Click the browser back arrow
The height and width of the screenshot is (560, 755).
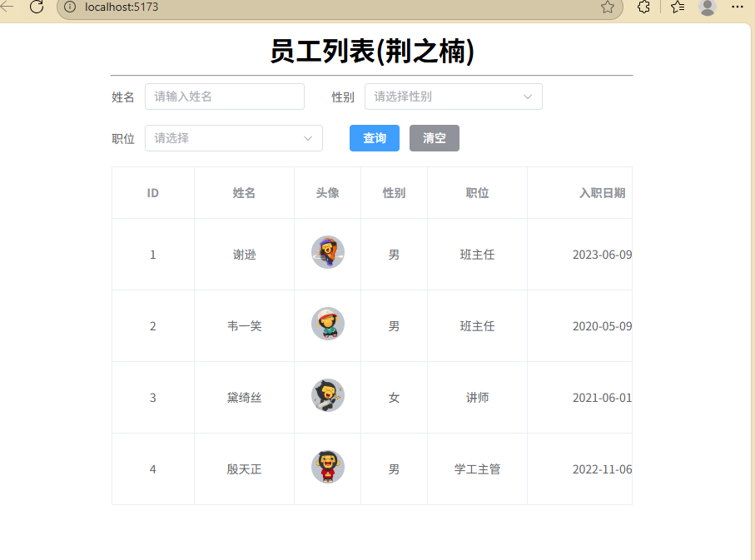(7, 7)
